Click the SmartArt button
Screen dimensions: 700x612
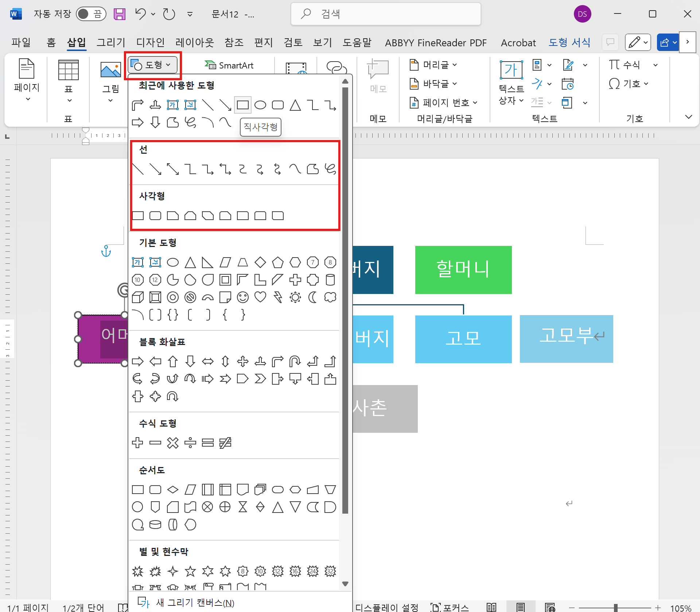(229, 65)
